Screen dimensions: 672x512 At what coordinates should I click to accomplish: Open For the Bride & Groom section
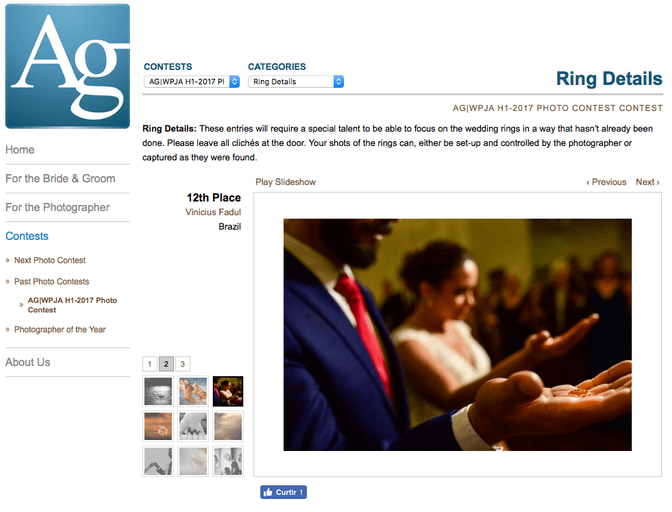point(60,178)
